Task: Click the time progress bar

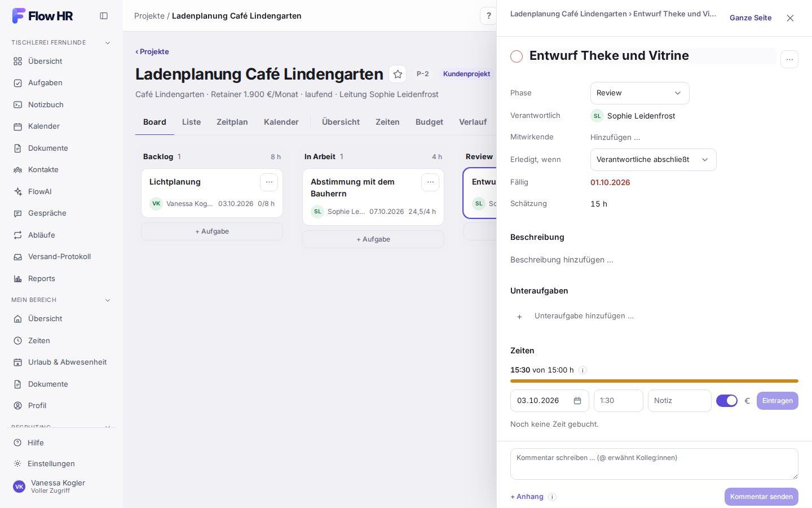Action: [654, 381]
